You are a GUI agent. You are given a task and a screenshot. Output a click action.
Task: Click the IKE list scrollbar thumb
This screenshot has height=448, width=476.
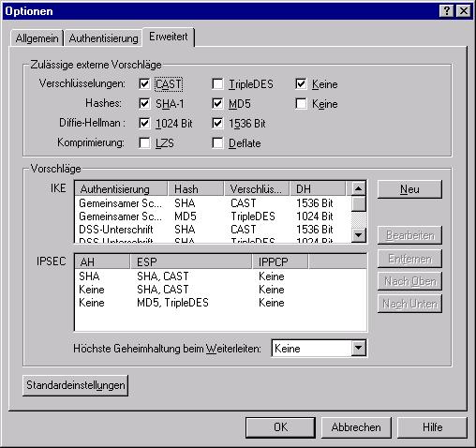click(x=358, y=203)
